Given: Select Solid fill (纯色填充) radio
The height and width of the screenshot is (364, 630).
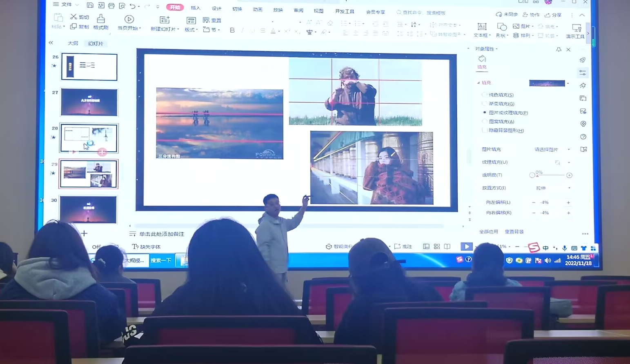Looking at the screenshot, I should coord(485,95).
